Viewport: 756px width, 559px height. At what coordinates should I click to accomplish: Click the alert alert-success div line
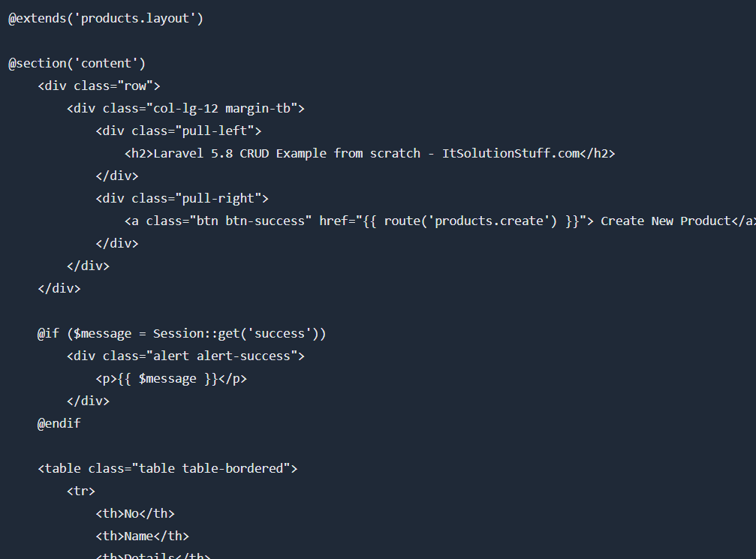[185, 356]
